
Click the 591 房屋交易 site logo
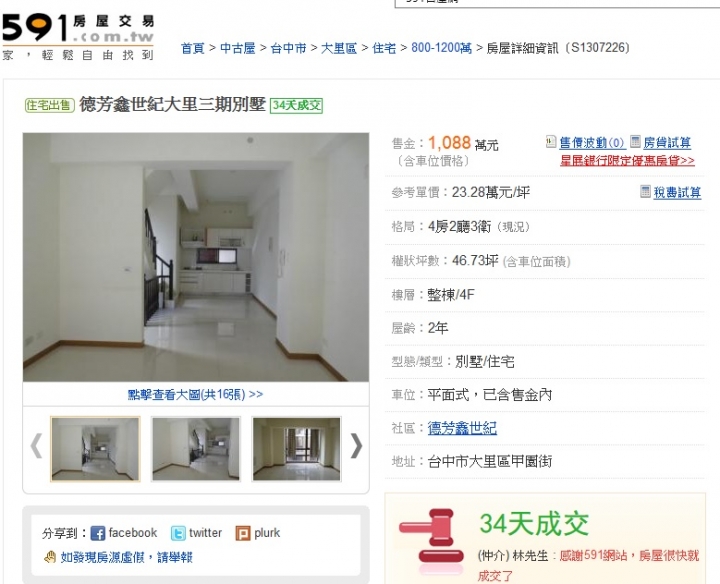pyautogui.click(x=78, y=37)
